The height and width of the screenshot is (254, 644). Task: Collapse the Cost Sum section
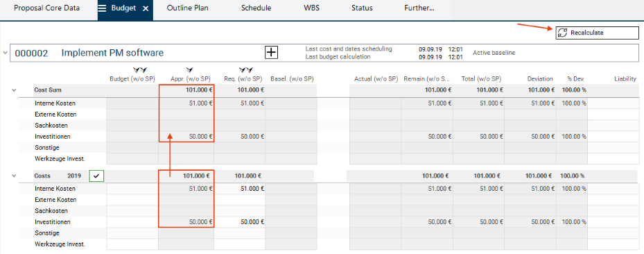pos(15,90)
